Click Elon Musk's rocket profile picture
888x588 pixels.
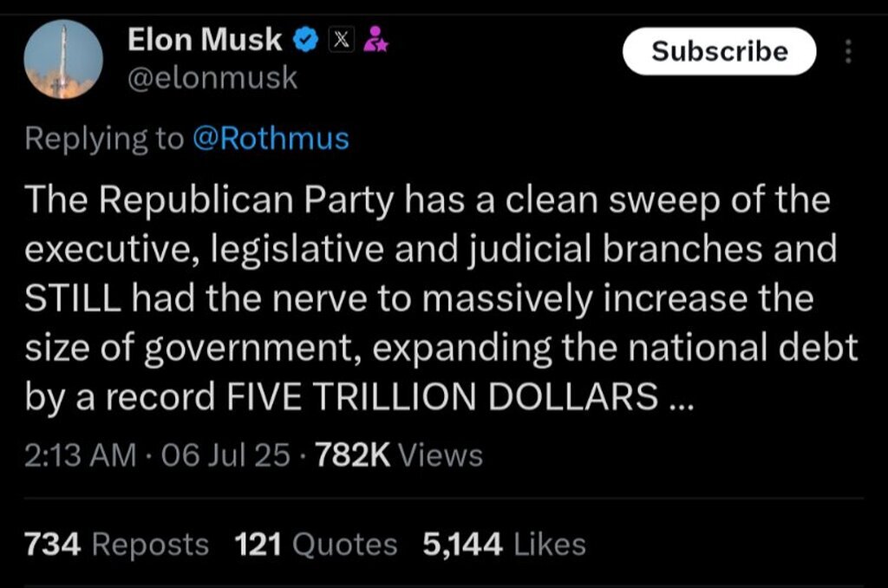tap(62, 59)
